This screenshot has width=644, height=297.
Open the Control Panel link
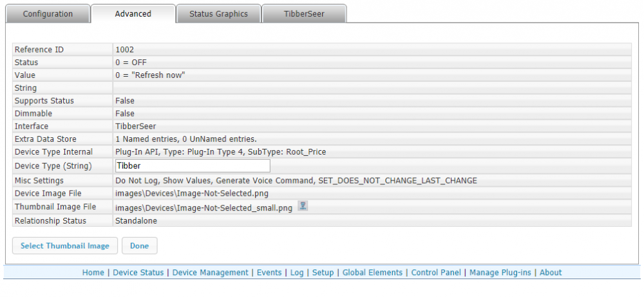436,273
